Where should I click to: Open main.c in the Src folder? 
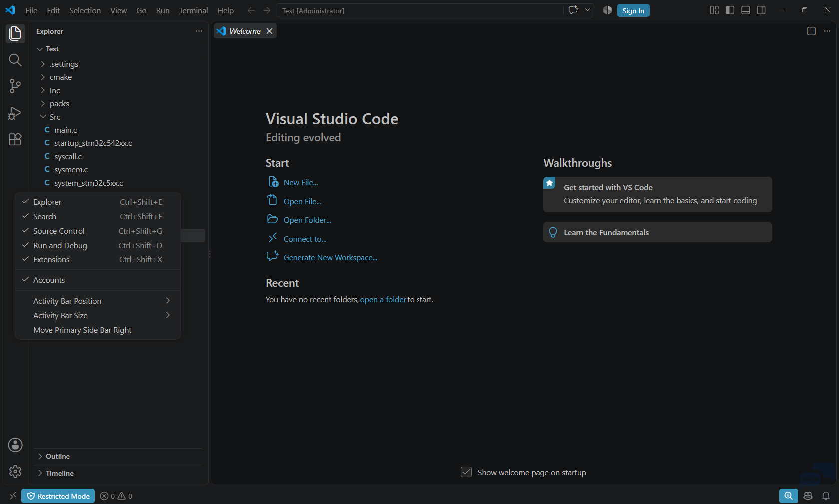[x=66, y=130]
